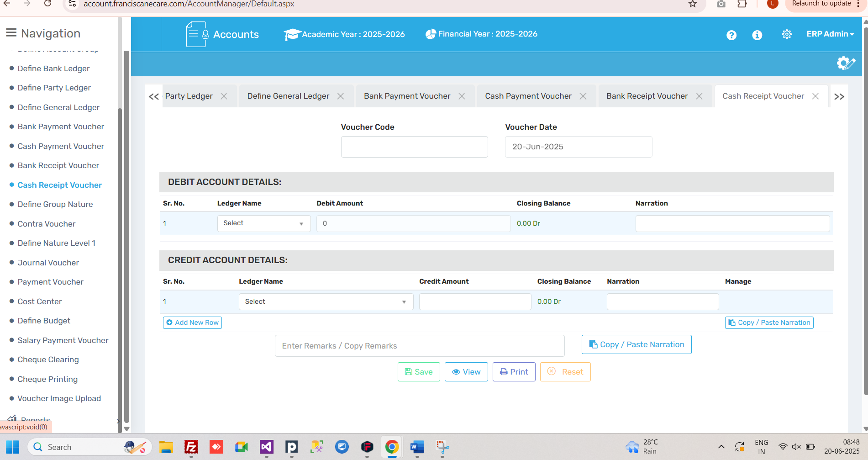Open Microsoft Word from the taskbar
This screenshot has height=460, width=868.
[417, 447]
